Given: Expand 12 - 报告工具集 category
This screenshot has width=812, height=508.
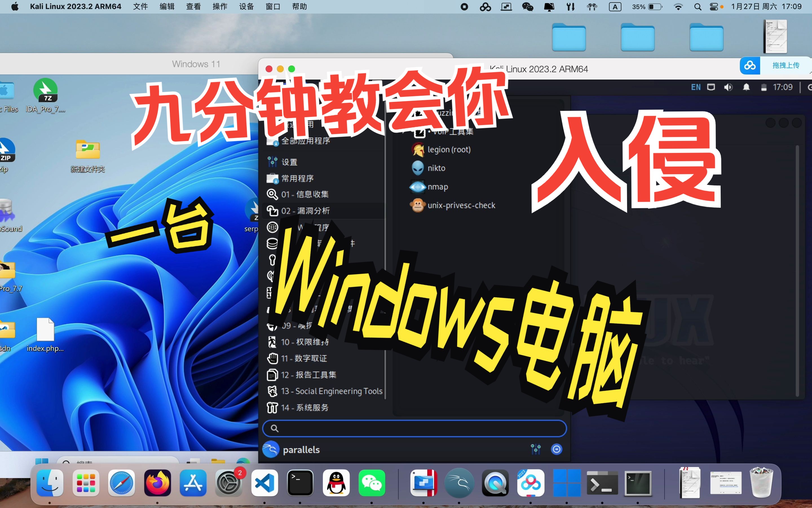Looking at the screenshot, I should 324,375.
